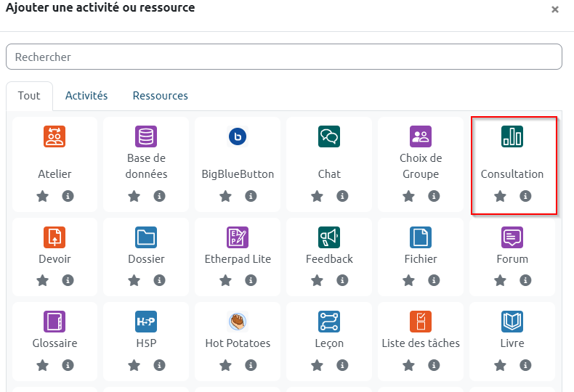Viewport: 574px width, 392px height.
Task: Close the add activity dialog
Action: 555,9
